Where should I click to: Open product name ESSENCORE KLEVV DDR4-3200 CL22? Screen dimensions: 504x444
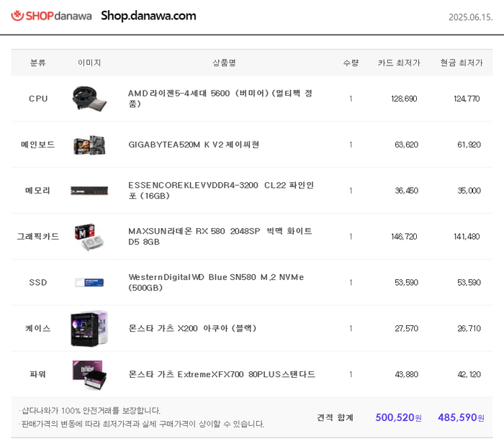[221, 190]
